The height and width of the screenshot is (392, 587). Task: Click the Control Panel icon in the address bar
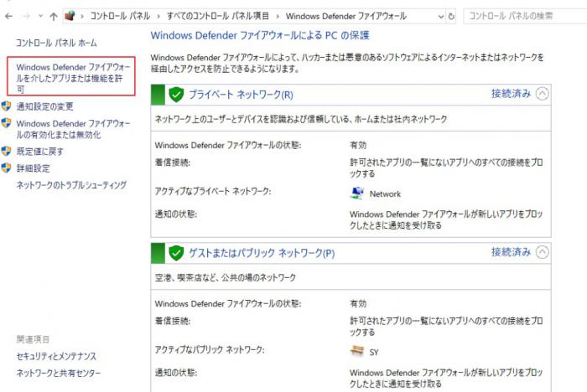70,16
